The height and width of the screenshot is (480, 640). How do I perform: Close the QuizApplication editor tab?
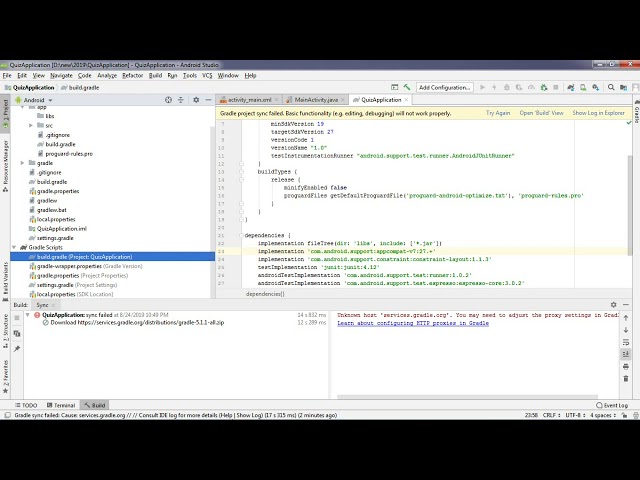(x=407, y=100)
